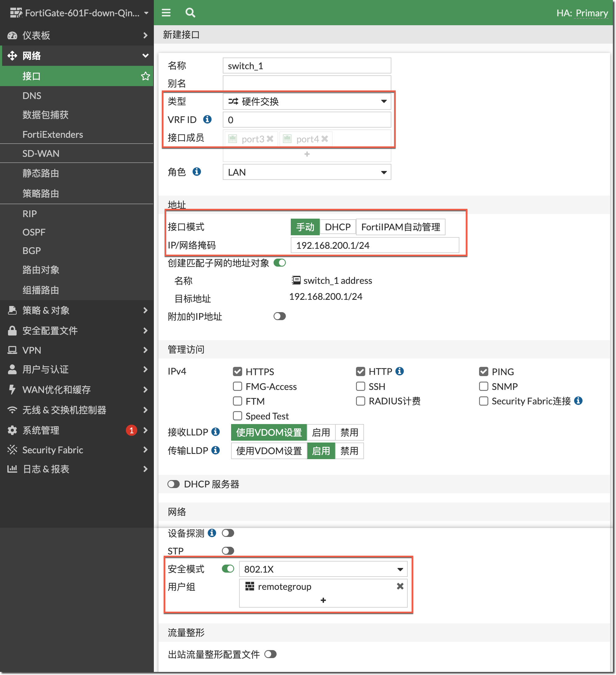Set 接收LLDP to 禁用

(349, 432)
